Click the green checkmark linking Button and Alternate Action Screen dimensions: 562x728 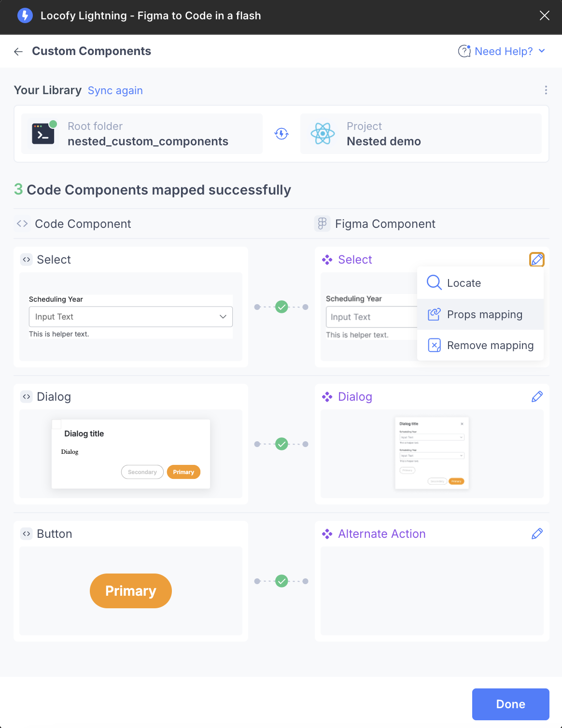pos(281,581)
